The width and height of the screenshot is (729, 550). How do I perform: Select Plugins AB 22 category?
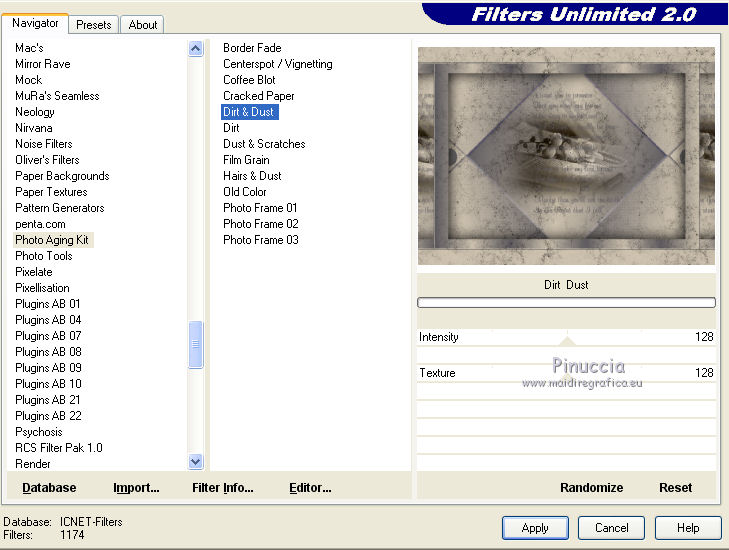coord(48,416)
